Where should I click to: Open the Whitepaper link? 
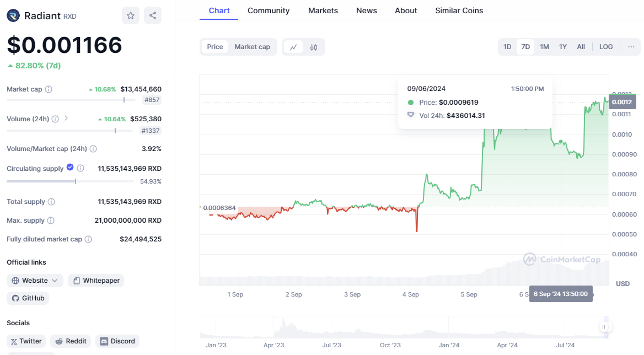96,281
